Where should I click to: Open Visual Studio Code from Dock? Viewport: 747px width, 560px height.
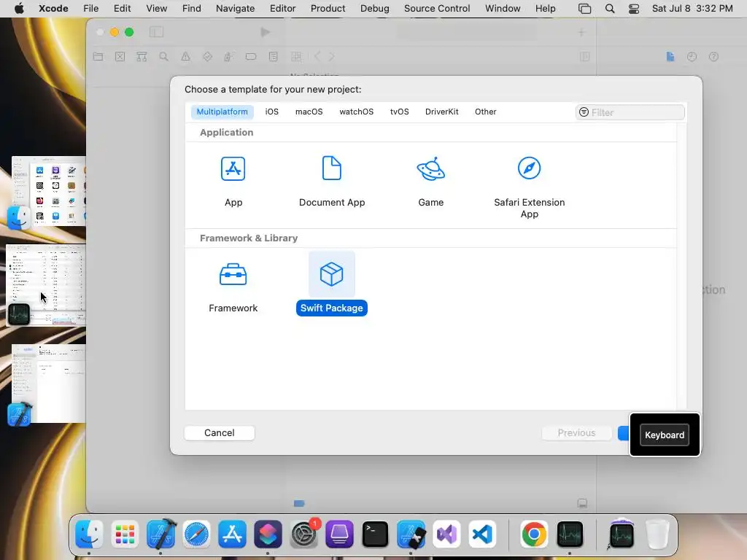482,534
